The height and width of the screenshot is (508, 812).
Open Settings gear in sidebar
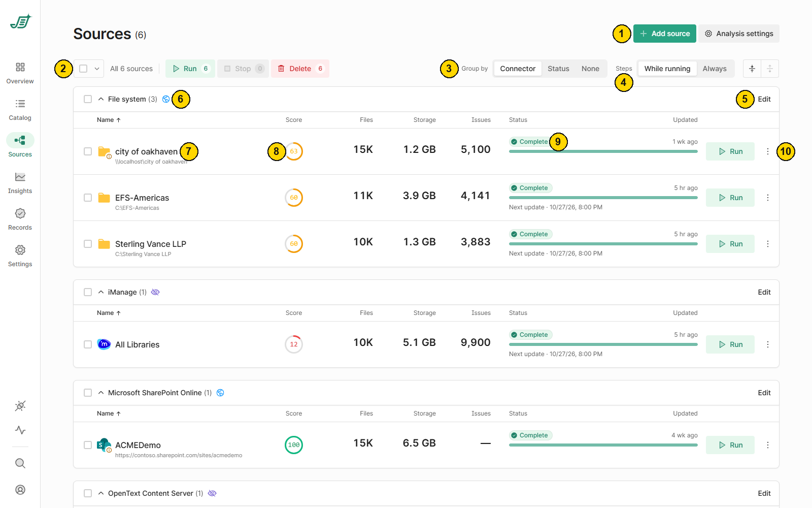tap(20, 250)
